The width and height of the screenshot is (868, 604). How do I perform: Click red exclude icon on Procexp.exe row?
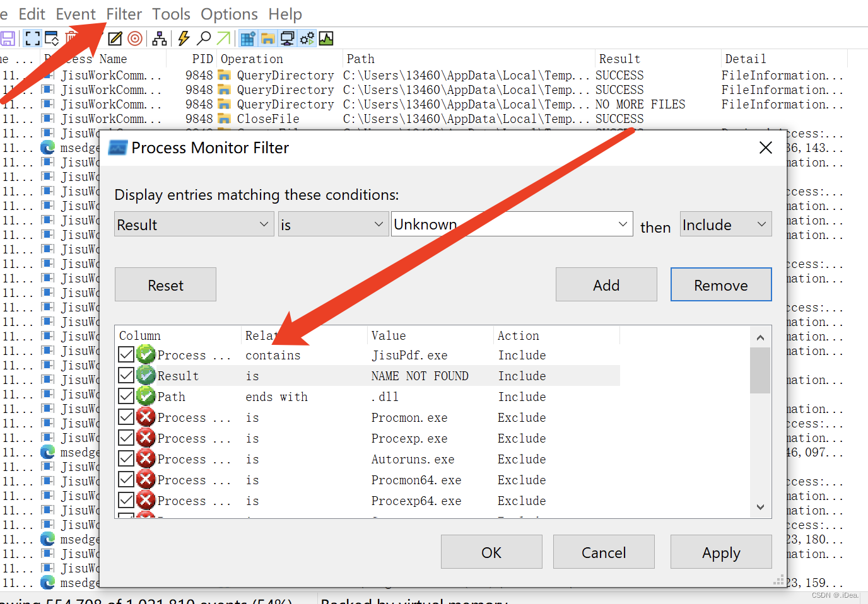tap(146, 438)
